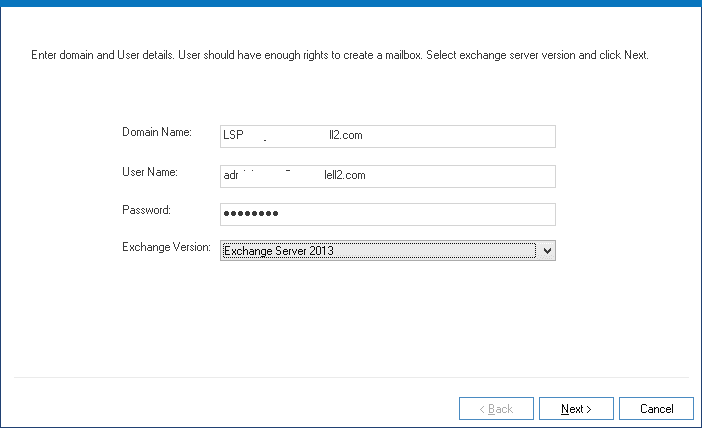Open the Exchange Version dropdown arrow
This screenshot has height=428, width=702.
tap(547, 251)
